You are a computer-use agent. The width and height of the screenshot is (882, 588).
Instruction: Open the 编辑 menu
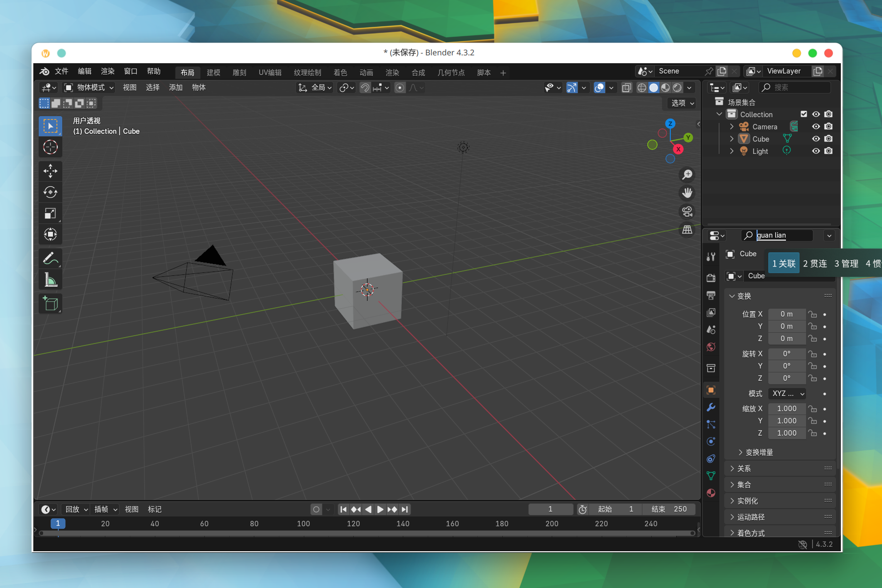point(84,72)
